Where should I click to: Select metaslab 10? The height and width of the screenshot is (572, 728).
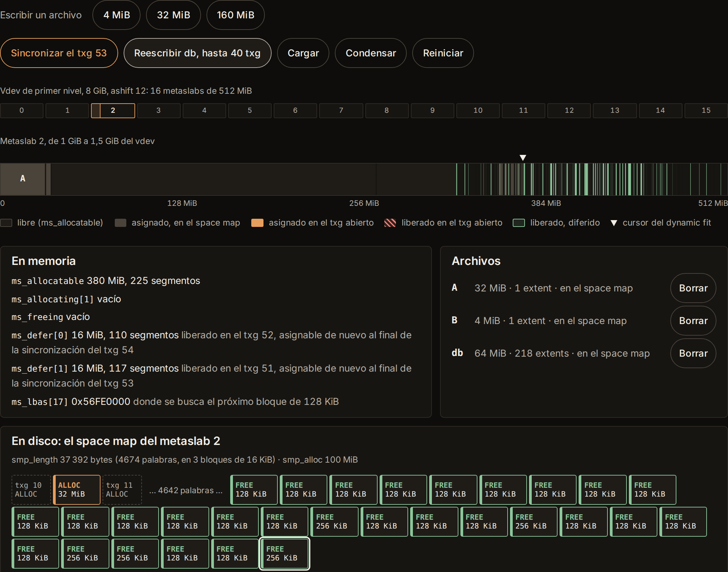[478, 110]
